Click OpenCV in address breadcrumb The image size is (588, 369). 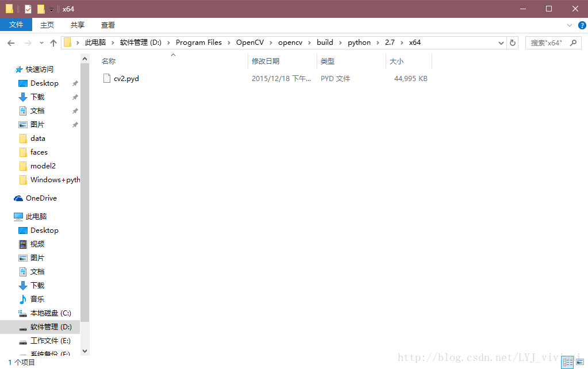[250, 43]
